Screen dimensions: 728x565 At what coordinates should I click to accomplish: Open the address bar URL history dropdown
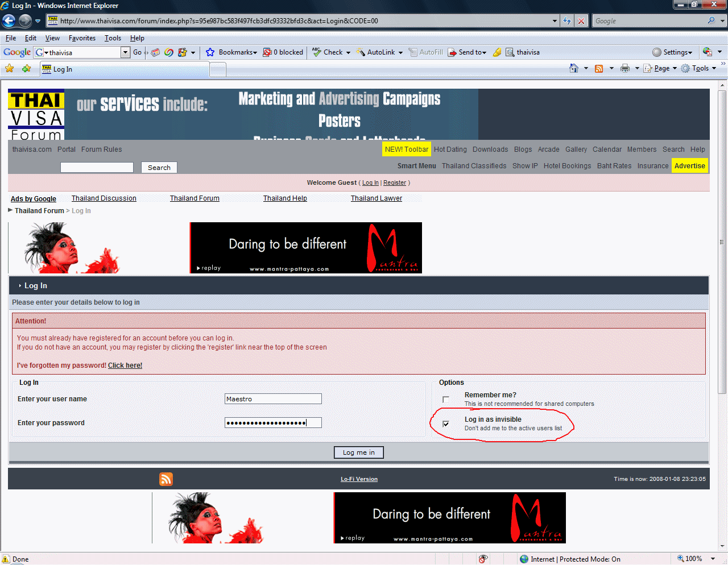click(555, 21)
